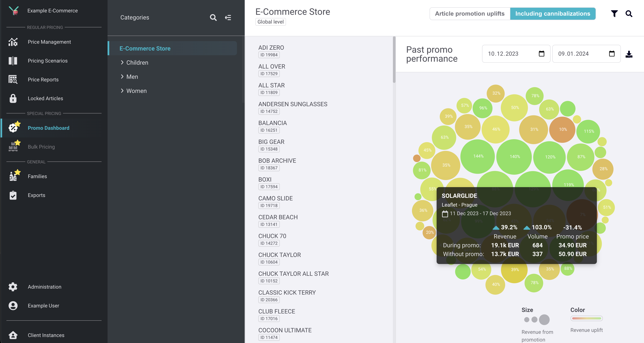Click the 96% green bubble
Screen dimensions: 644x343
[483, 108]
